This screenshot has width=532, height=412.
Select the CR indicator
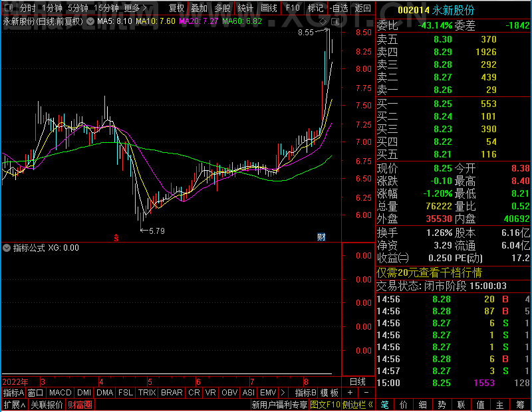click(x=194, y=393)
